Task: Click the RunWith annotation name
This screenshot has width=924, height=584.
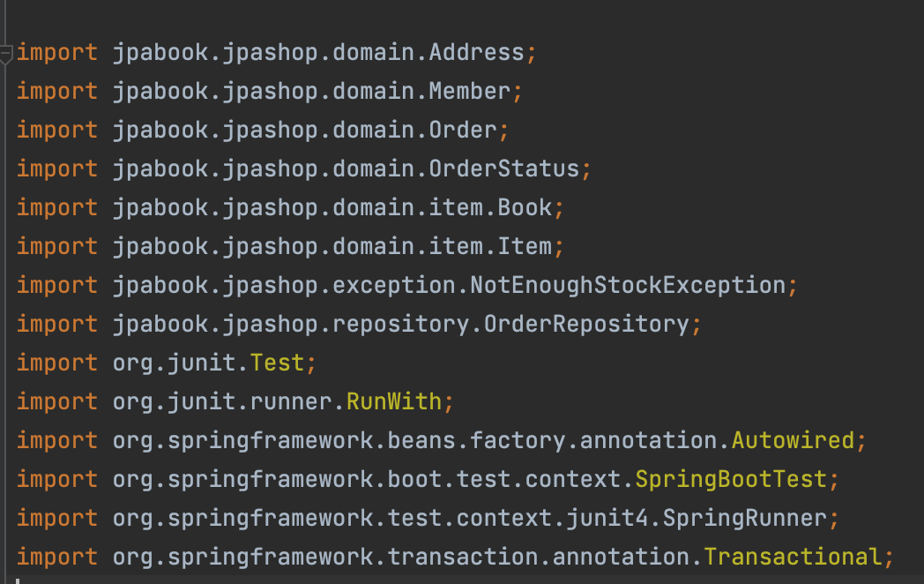Action: 394,402
